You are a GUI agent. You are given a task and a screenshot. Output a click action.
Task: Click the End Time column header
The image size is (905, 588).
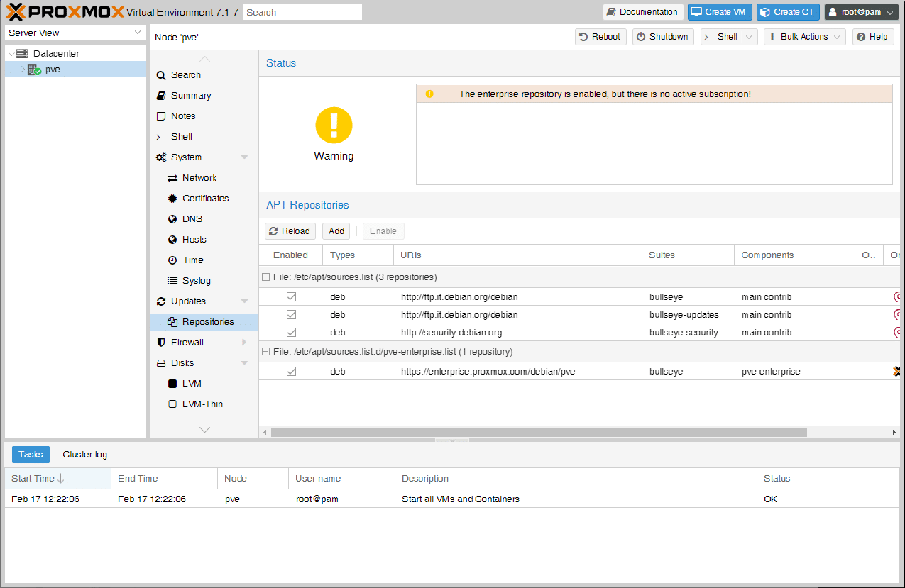click(164, 479)
